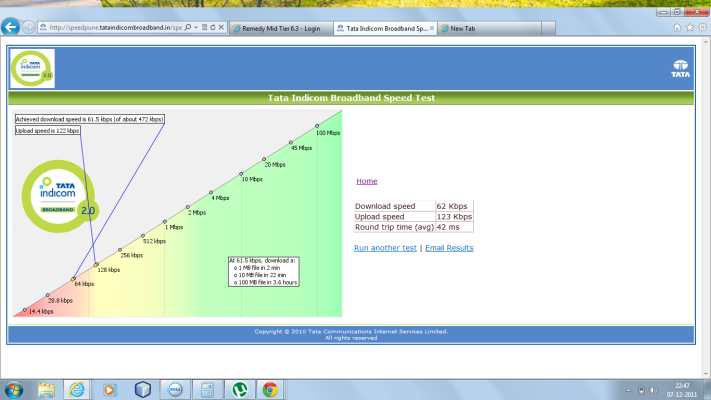
Task: Click the browser back arrow button
Action: pyautogui.click(x=10, y=27)
